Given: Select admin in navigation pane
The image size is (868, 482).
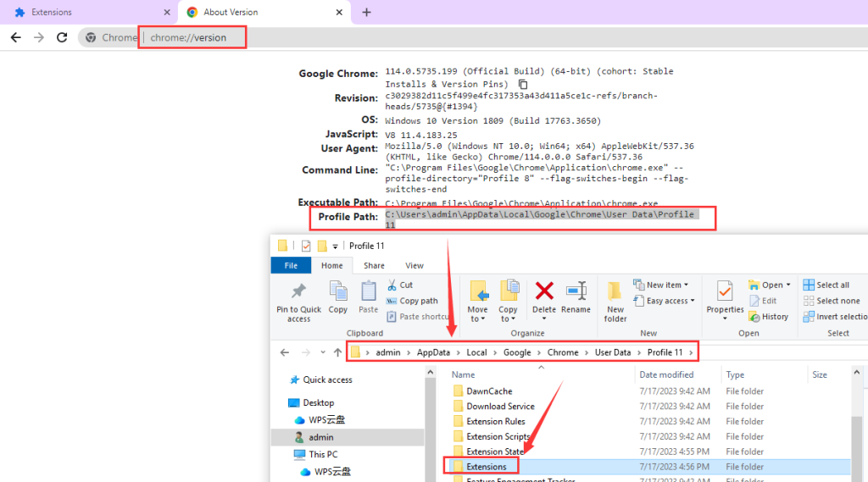Looking at the screenshot, I should (320, 437).
